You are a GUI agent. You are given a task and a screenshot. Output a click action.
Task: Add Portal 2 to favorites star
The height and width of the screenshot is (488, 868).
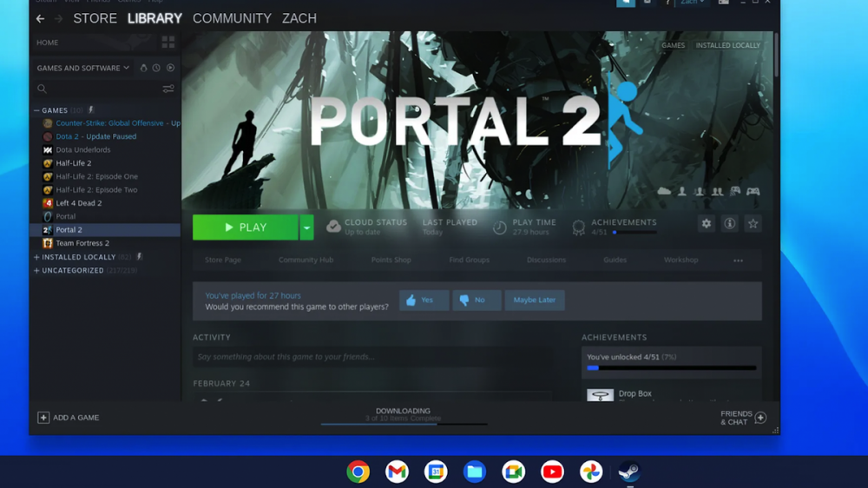[x=753, y=224]
